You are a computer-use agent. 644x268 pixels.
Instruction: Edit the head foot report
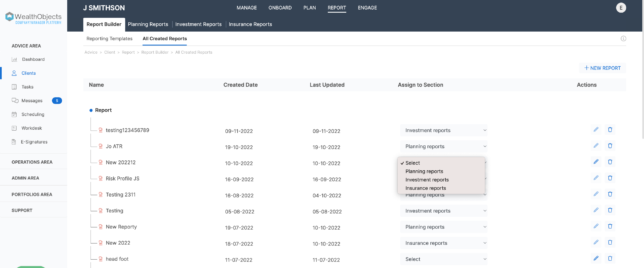click(596, 259)
